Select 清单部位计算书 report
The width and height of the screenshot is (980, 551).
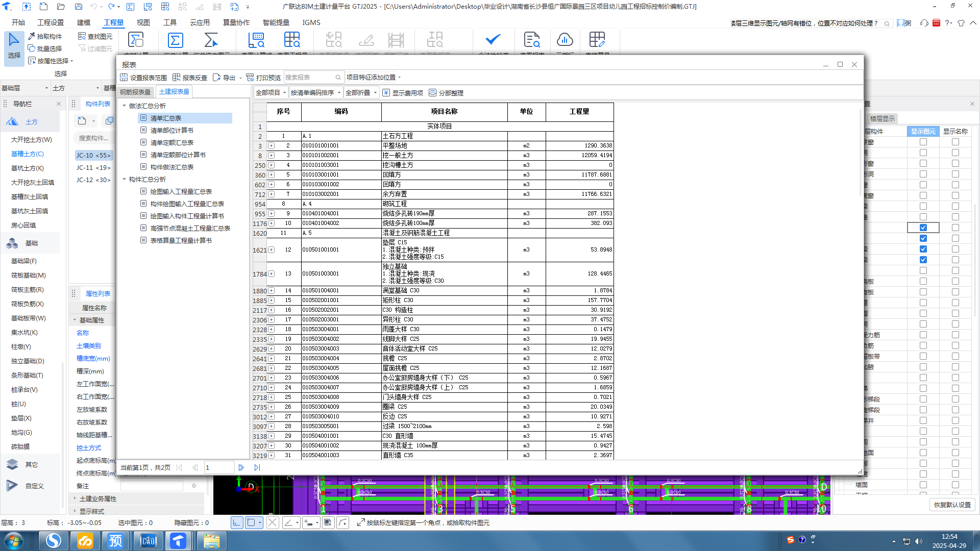click(x=172, y=131)
